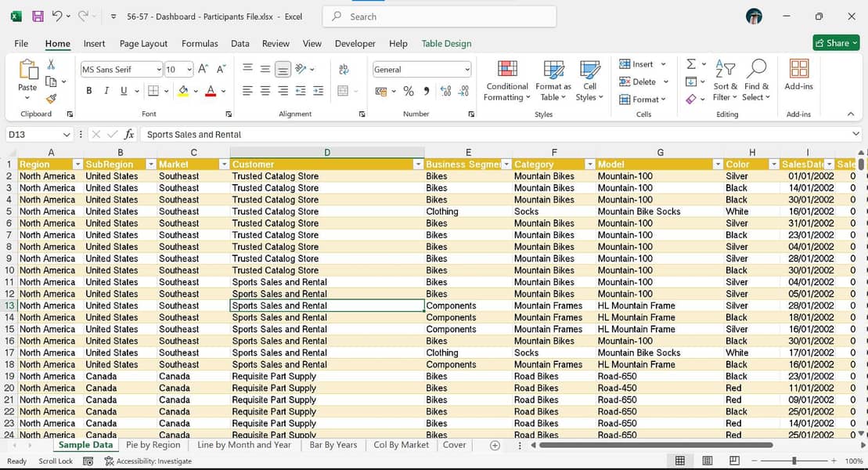868x470 pixels.
Task: Click Sort & Filter button
Action: point(726,81)
